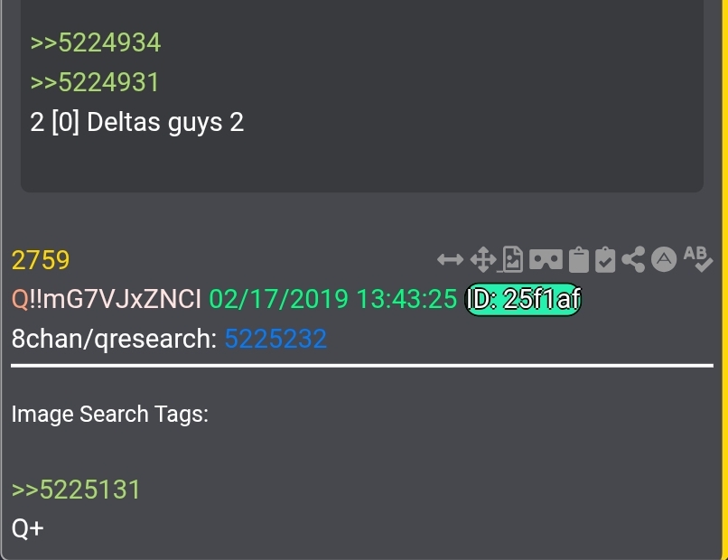The image size is (728, 560).
Task: Click the image file icon
Action: pos(513,261)
